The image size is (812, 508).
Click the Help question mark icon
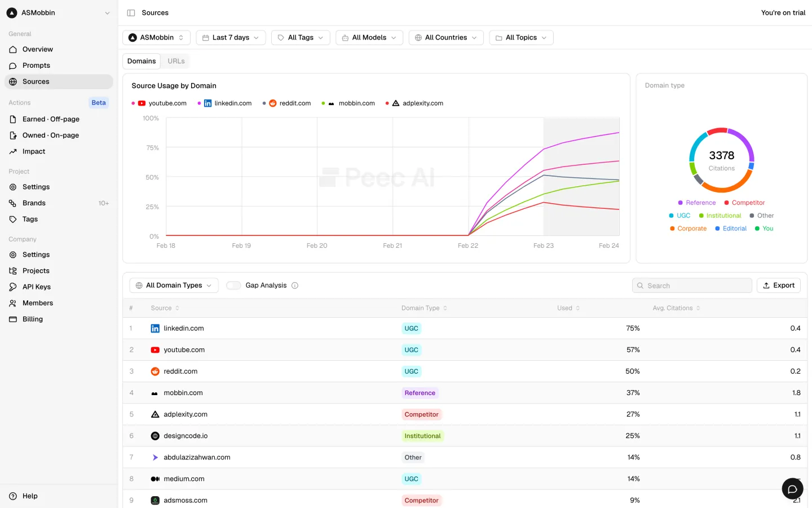pyautogui.click(x=13, y=496)
